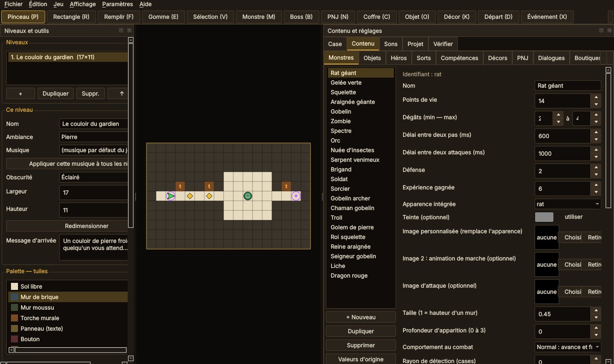Click the green arrow start marker on map
The height and width of the screenshot is (364, 614).
click(171, 196)
